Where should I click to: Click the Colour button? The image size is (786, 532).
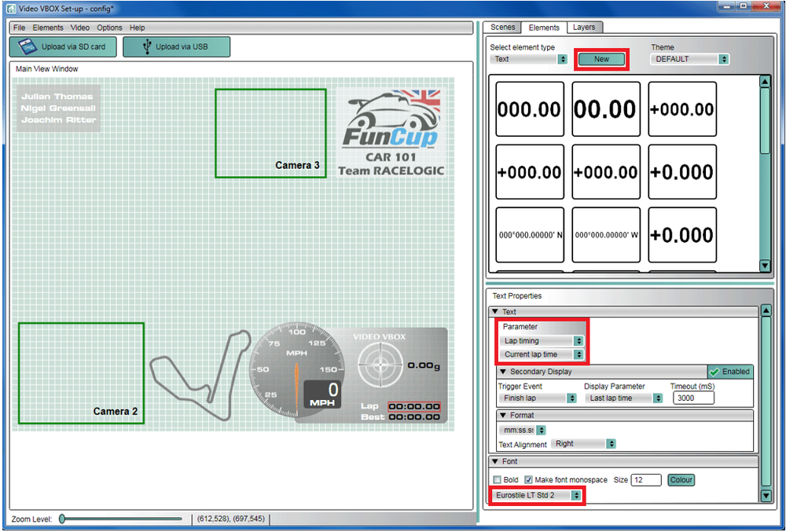coord(681,480)
